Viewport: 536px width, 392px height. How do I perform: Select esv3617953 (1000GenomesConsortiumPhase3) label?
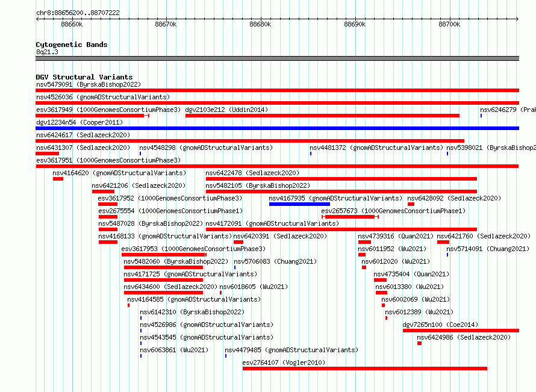click(x=193, y=249)
